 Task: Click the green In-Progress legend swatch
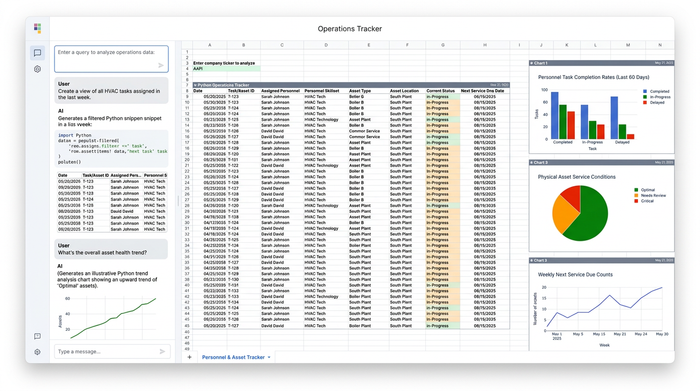click(645, 97)
